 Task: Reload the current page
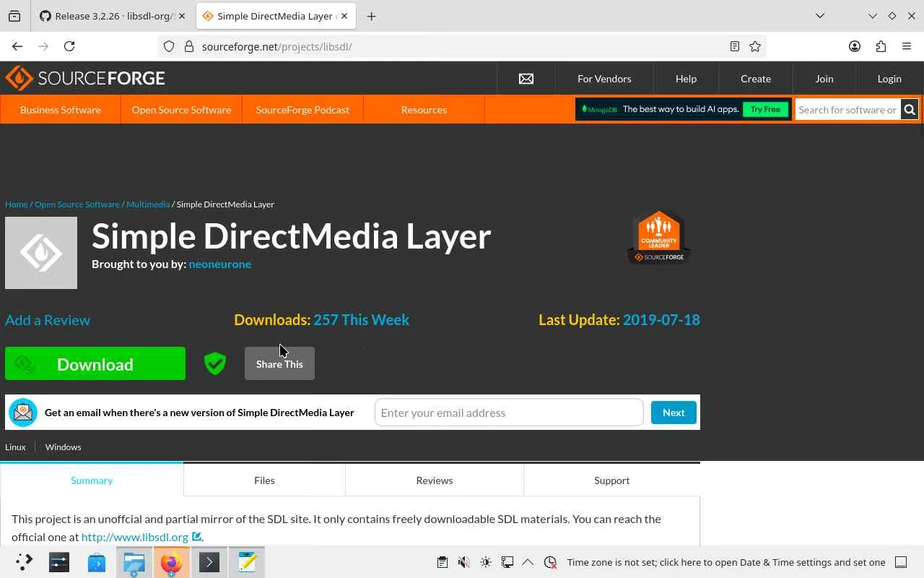[x=69, y=46]
